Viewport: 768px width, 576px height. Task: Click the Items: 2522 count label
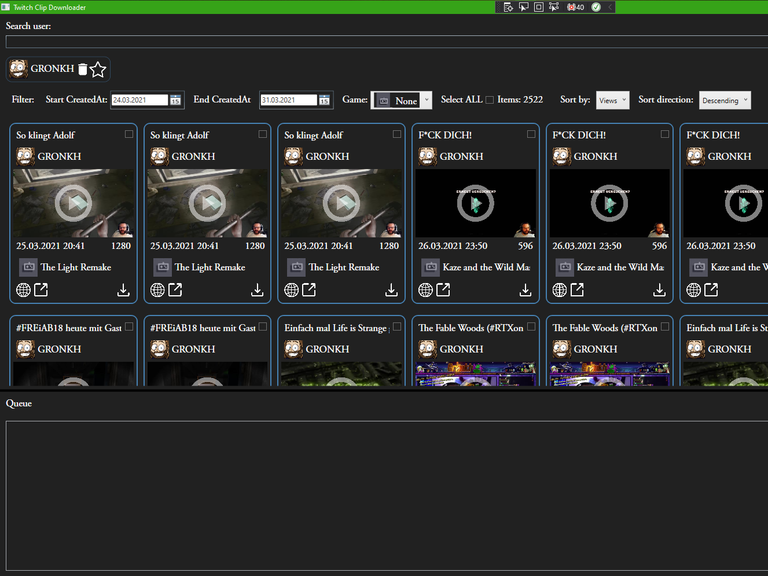(520, 99)
